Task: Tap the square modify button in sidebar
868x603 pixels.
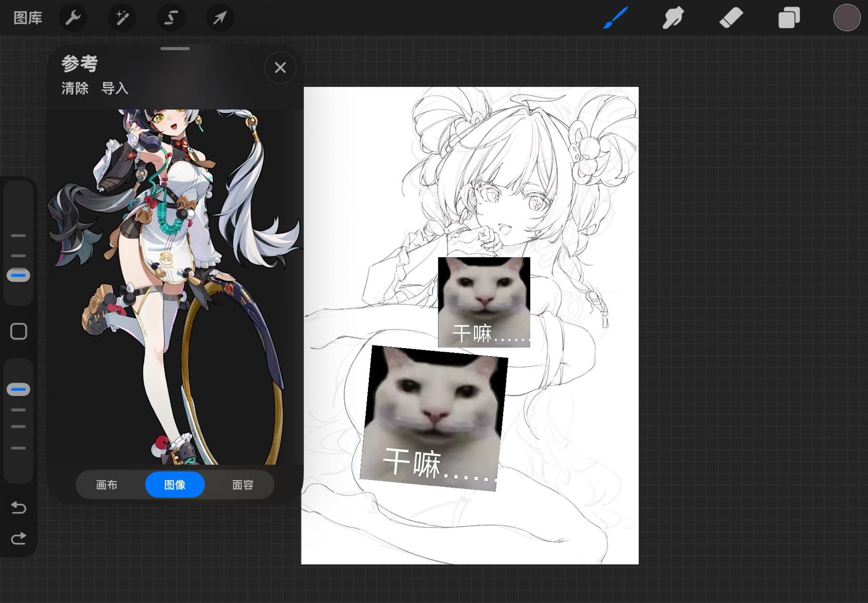Action: (x=19, y=332)
